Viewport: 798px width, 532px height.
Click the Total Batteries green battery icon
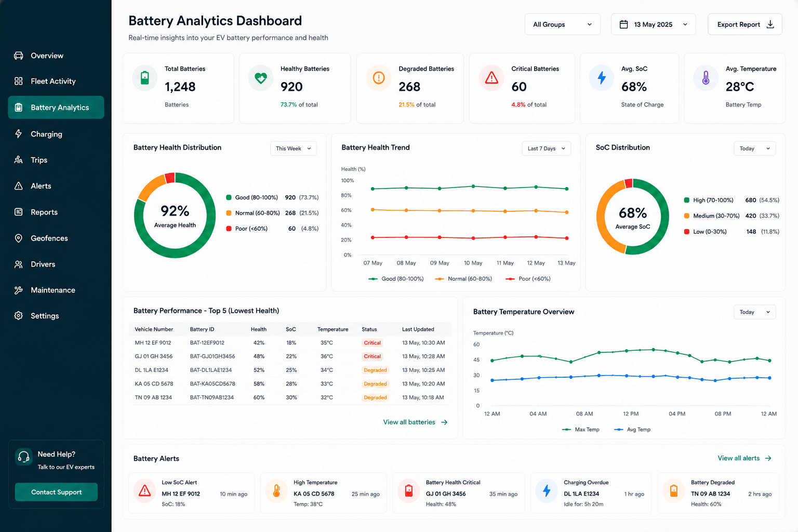145,78
